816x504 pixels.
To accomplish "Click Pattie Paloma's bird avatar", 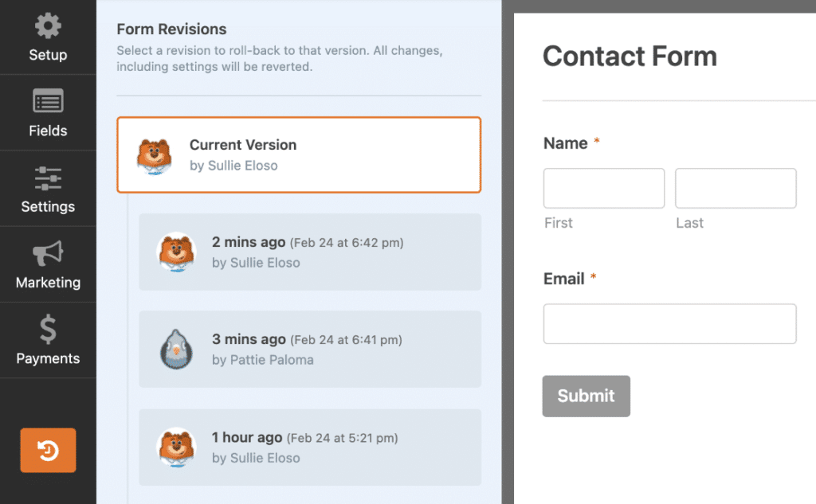I will point(176,349).
